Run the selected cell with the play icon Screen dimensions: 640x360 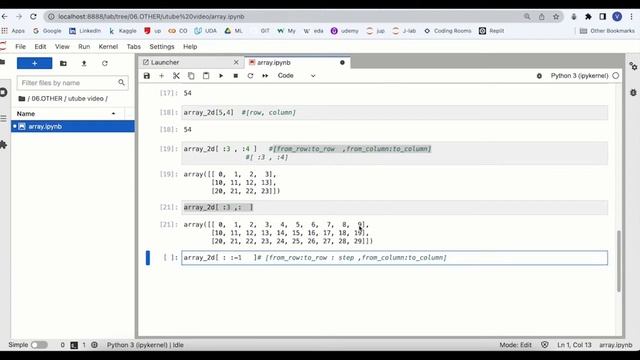pyautogui.click(x=221, y=76)
